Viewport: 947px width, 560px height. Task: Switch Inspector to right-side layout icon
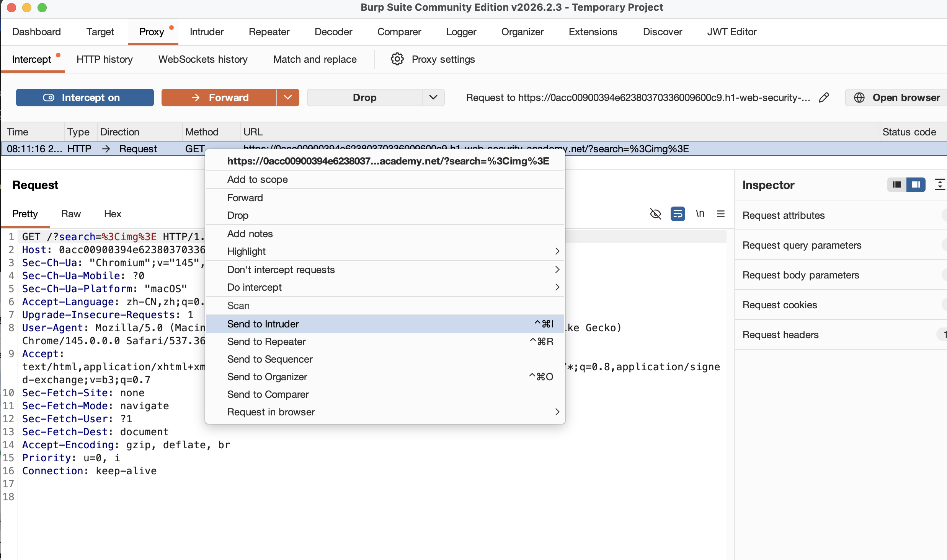[916, 185]
